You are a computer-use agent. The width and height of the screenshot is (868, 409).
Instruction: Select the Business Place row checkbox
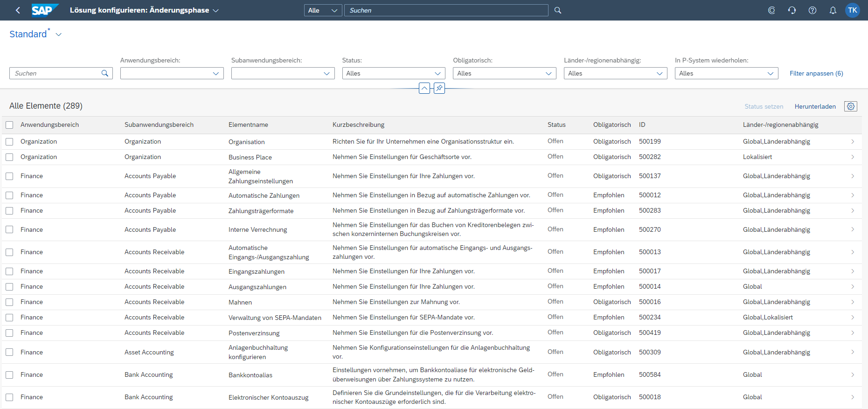click(9, 157)
